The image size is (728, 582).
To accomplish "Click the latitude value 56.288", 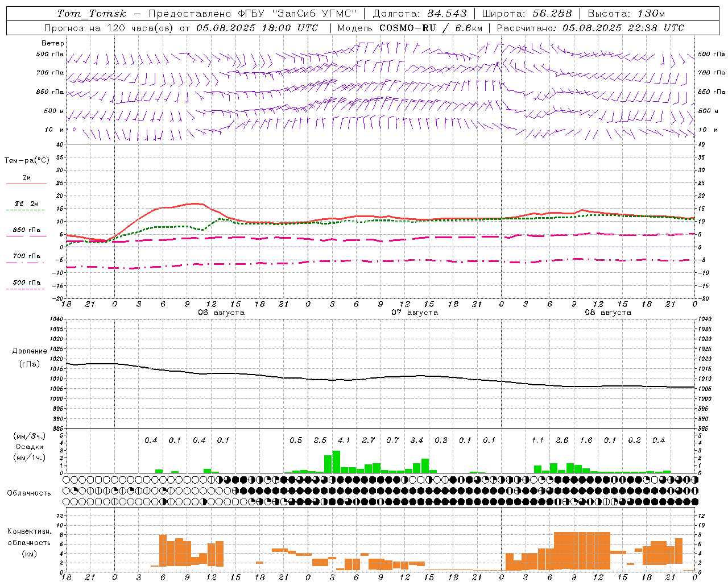I will click(552, 14).
